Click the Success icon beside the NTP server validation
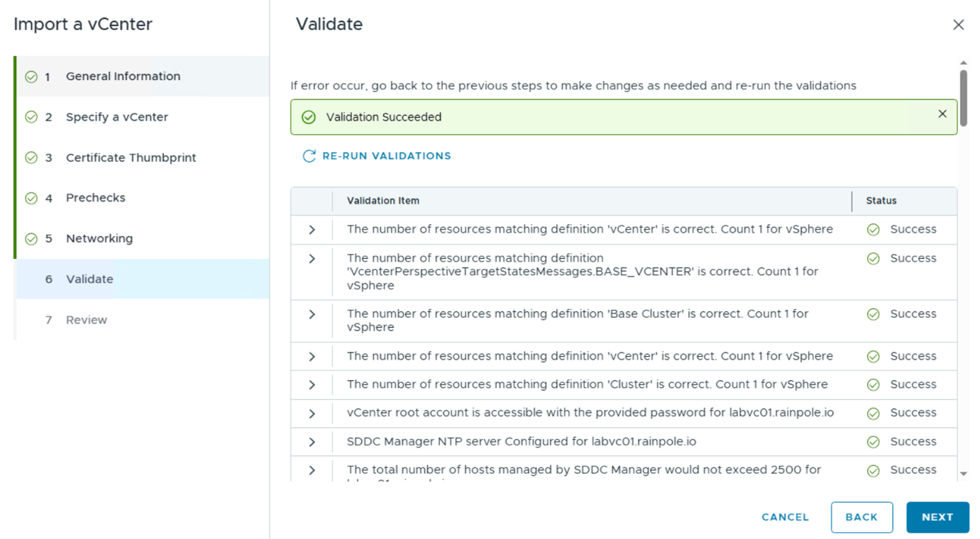Viewport: 980px width, 539px height. pos(873,441)
